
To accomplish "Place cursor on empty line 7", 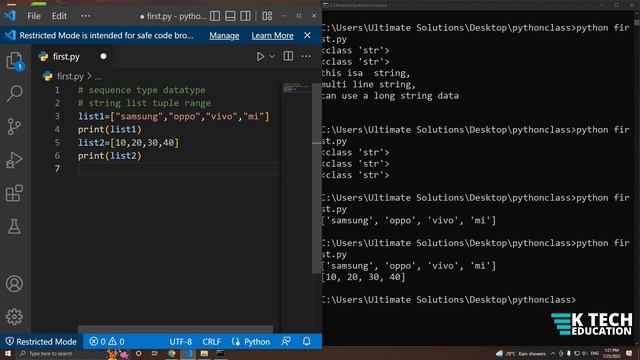I will coord(179,169).
